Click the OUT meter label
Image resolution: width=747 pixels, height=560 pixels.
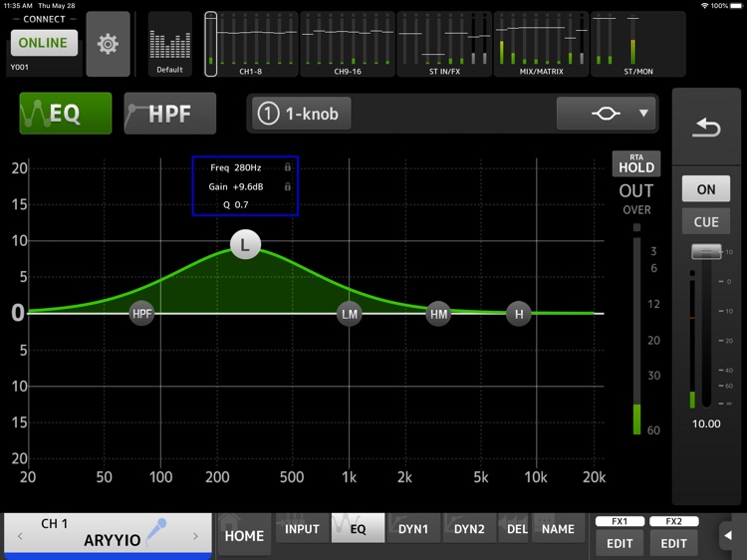[636, 191]
